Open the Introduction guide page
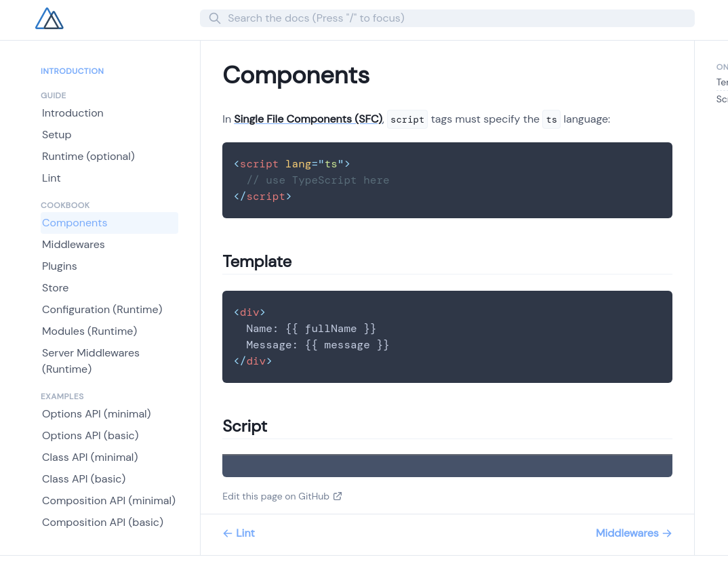Screen dimensions: 728x572 click(73, 113)
